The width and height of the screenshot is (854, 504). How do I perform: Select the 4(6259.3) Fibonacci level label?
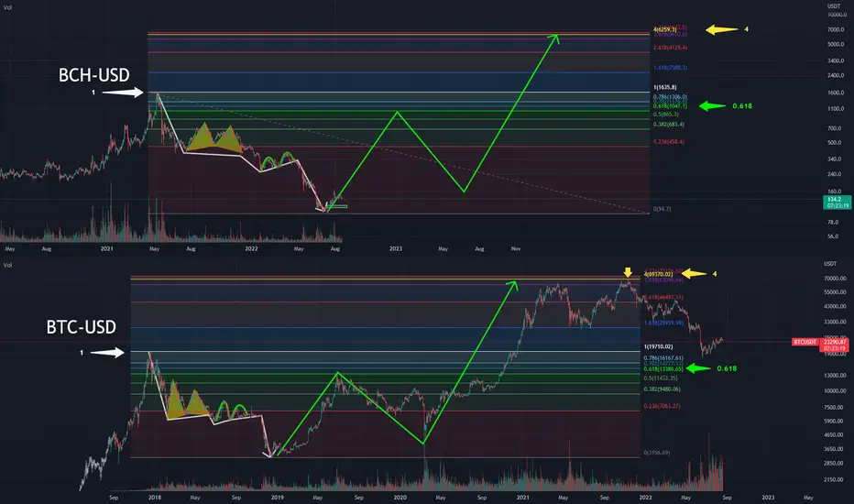(x=665, y=29)
